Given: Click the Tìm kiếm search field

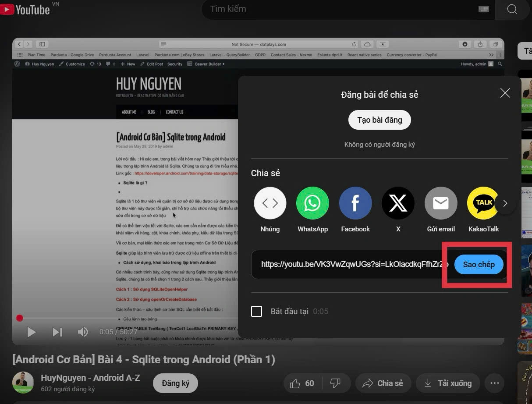Looking at the screenshot, I should (x=337, y=9).
